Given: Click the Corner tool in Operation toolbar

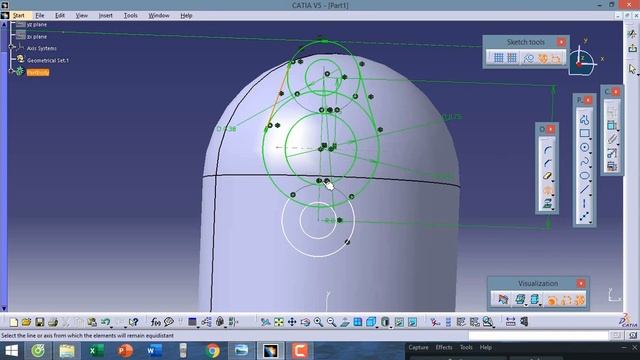Looking at the screenshot, I should 547,149.
